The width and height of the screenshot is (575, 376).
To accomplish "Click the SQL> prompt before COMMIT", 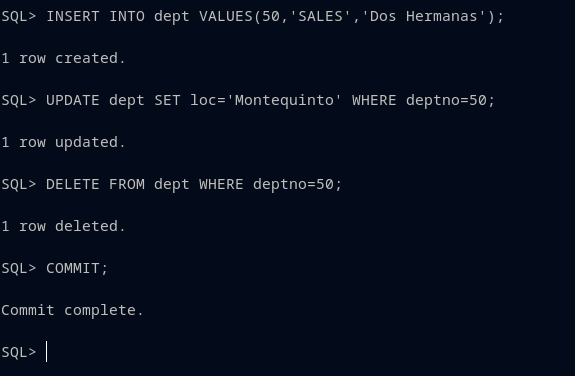I will pyautogui.click(x=19, y=268).
